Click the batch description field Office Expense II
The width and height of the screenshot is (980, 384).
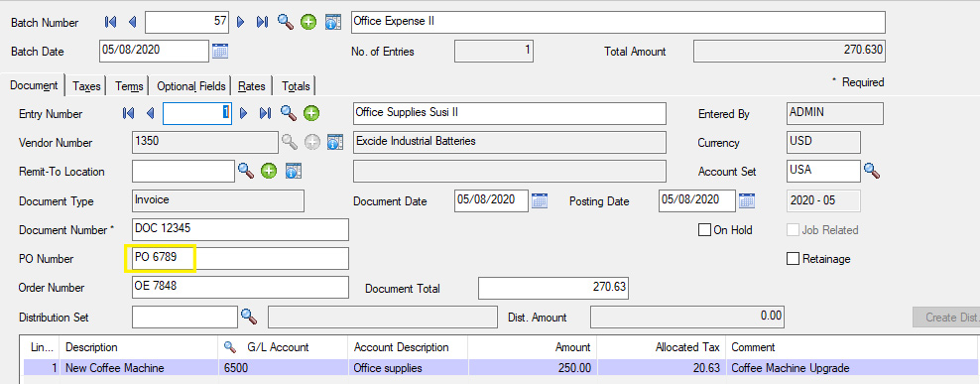(618, 22)
